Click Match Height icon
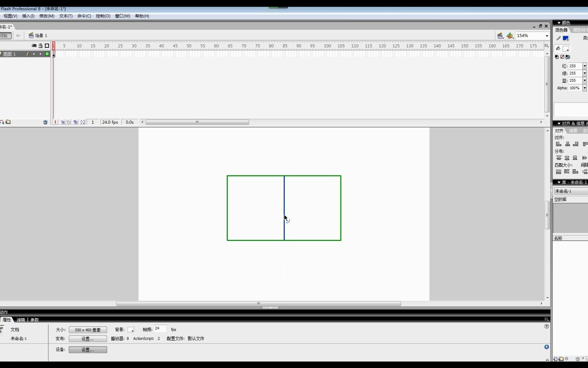The height and width of the screenshot is (368, 588). tap(567, 172)
